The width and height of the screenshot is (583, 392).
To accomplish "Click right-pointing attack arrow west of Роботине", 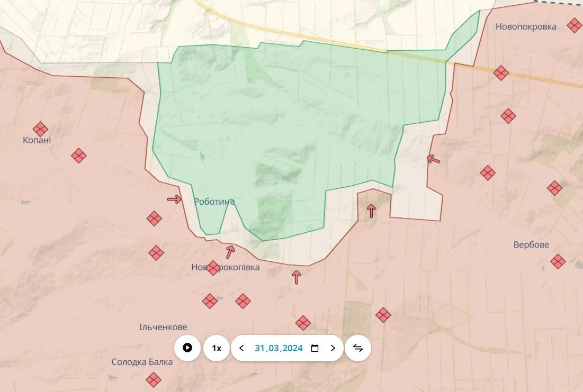I will tap(174, 199).
